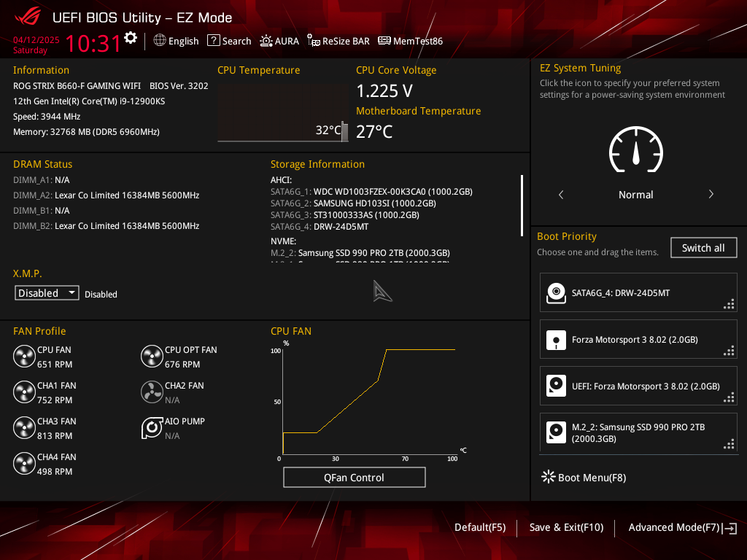The image size is (747, 560).
Task: Select SATA6G_4: DRW-24D5MT boot item
Action: tap(638, 292)
